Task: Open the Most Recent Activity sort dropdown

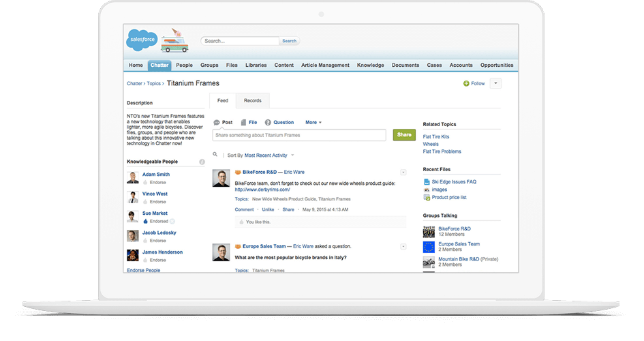Action: point(269,155)
